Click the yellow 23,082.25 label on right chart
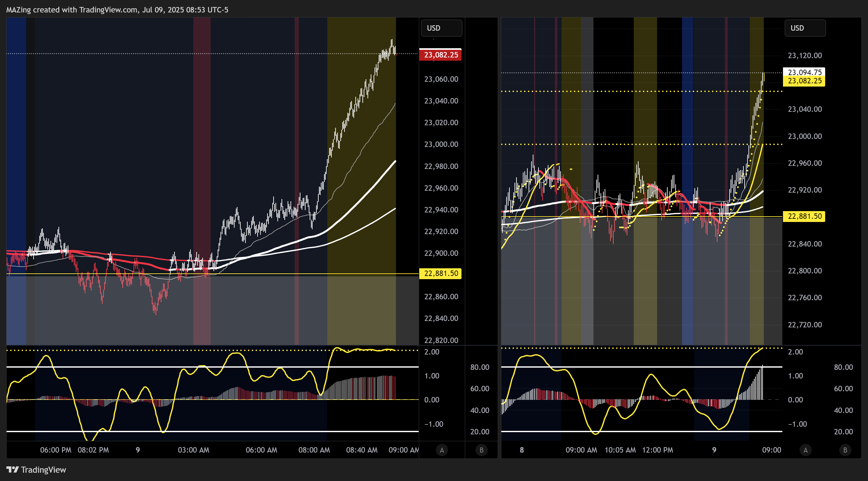 click(804, 81)
